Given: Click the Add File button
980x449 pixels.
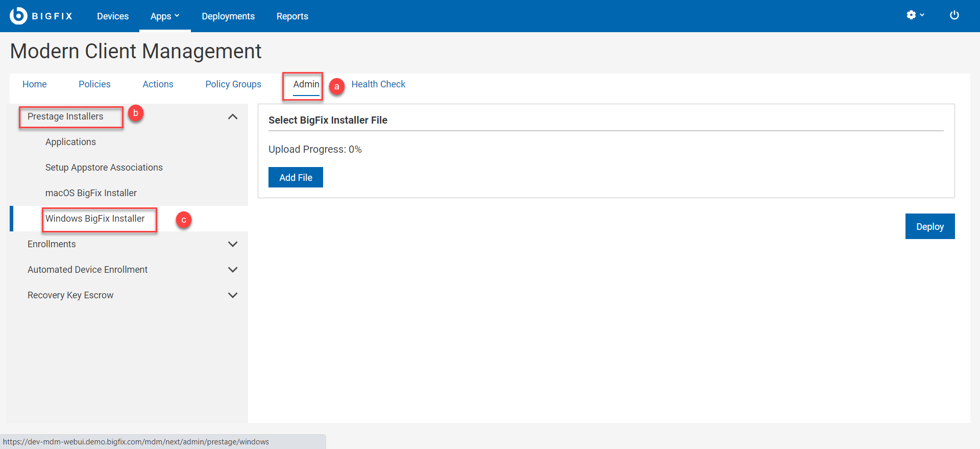Looking at the screenshot, I should (296, 177).
